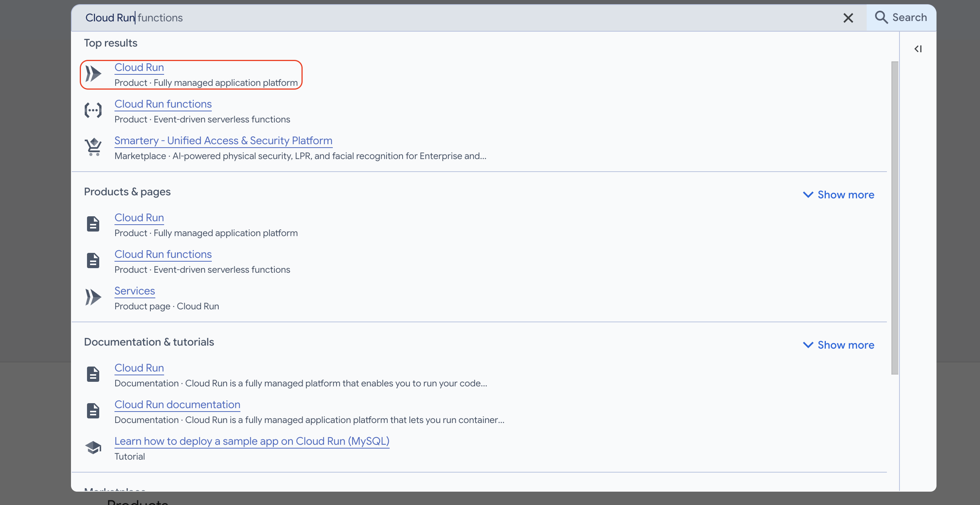Open the Cloud Run documentation link
Image resolution: width=980 pixels, height=505 pixels.
tap(177, 405)
